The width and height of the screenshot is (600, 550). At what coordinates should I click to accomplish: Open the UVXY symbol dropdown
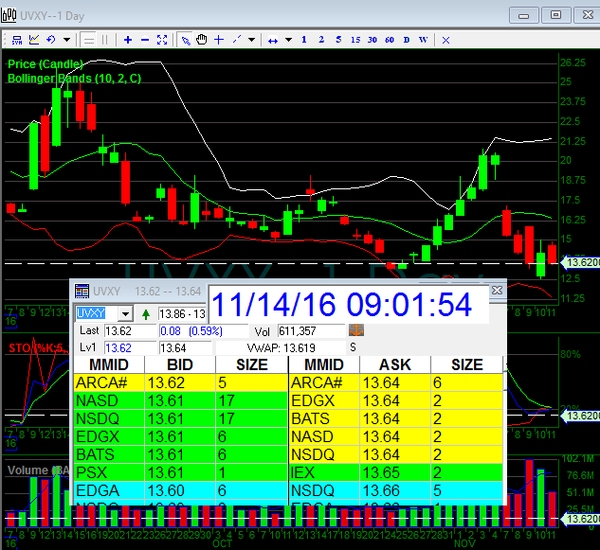click(x=124, y=314)
